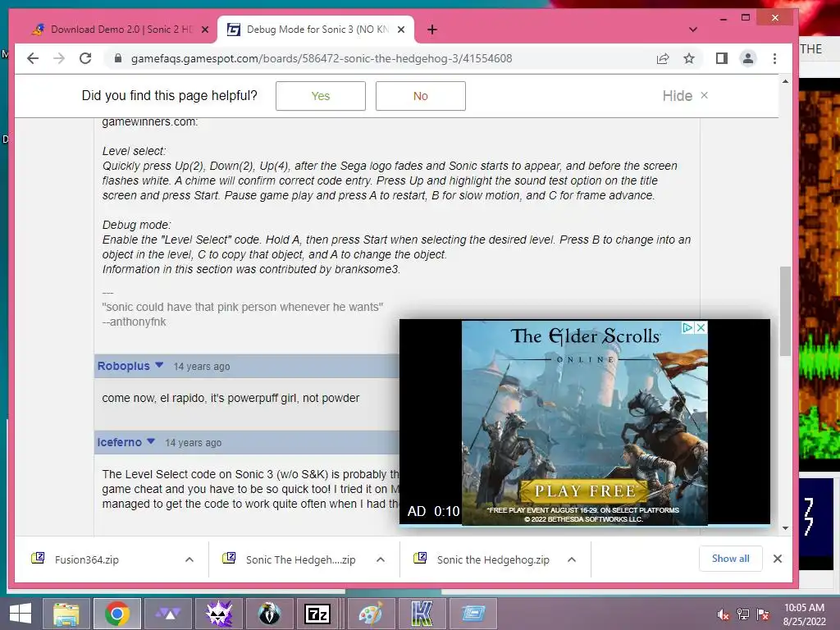Image resolution: width=840 pixels, height=630 pixels.
Task: Open the Iceferno profile link
Action: pyautogui.click(x=120, y=442)
